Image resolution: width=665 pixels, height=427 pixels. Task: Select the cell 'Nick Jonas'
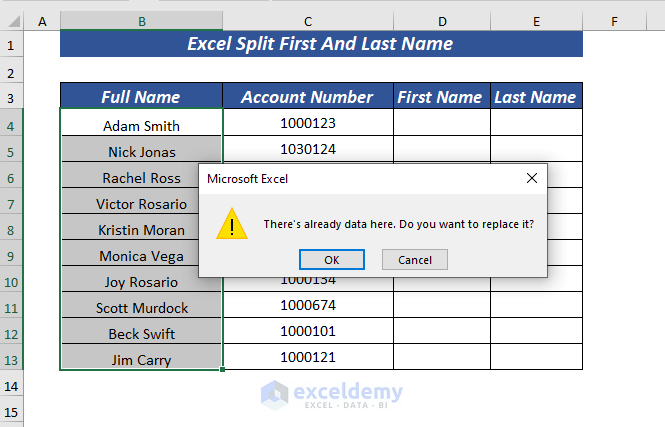click(141, 149)
